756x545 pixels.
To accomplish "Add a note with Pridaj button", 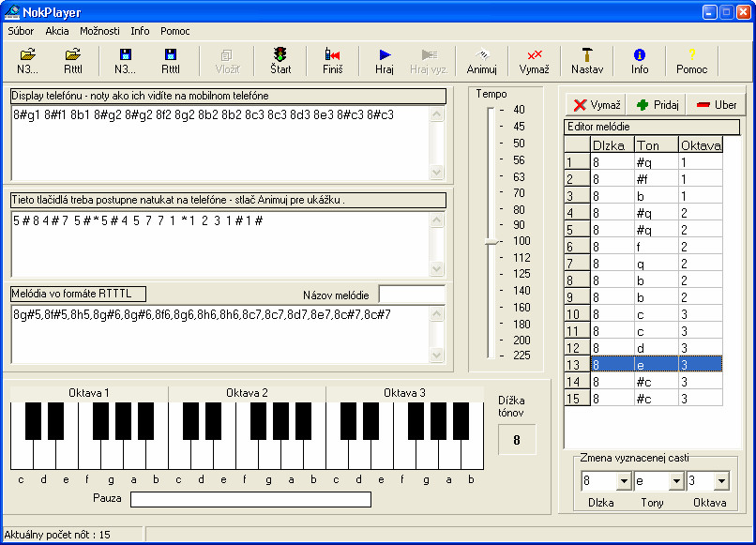I will [657, 105].
